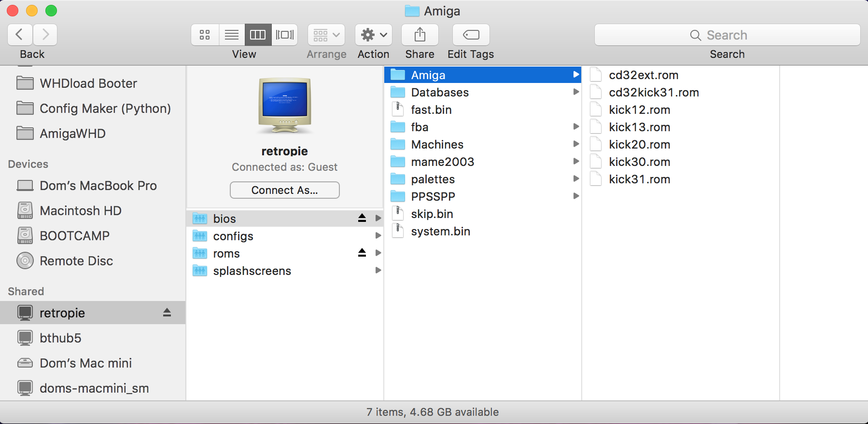Click the Connect As... button
Image resolution: width=868 pixels, height=424 pixels.
(x=285, y=190)
